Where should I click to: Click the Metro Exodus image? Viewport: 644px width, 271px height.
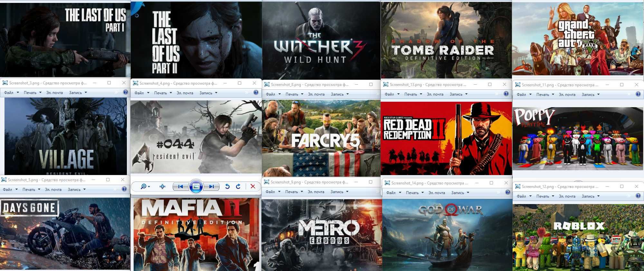pyautogui.click(x=322, y=235)
